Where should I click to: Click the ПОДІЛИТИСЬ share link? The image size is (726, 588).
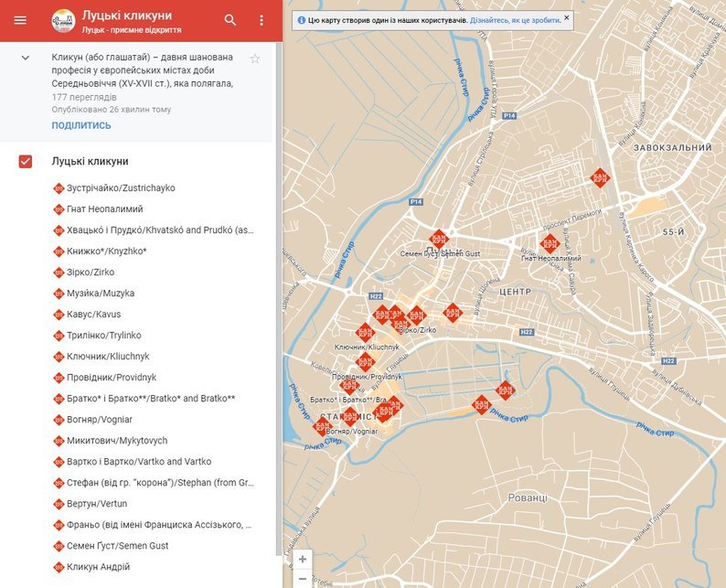pyautogui.click(x=81, y=125)
